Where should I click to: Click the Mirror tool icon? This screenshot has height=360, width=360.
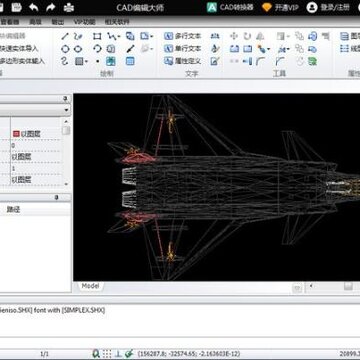pyautogui.click(x=260, y=36)
